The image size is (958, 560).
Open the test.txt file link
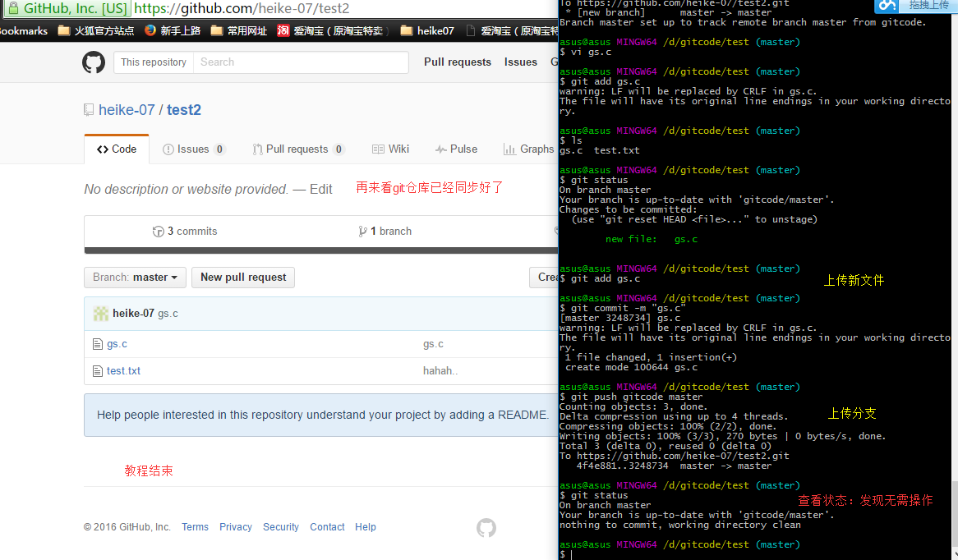[123, 371]
